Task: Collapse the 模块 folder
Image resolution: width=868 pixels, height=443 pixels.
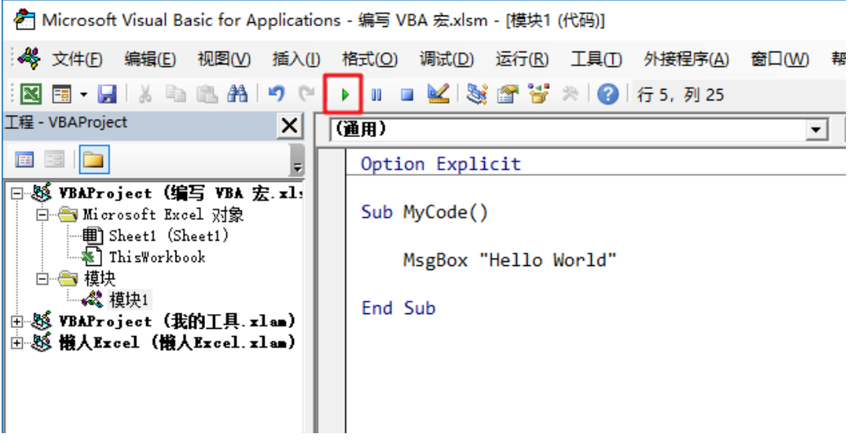Action: click(42, 279)
